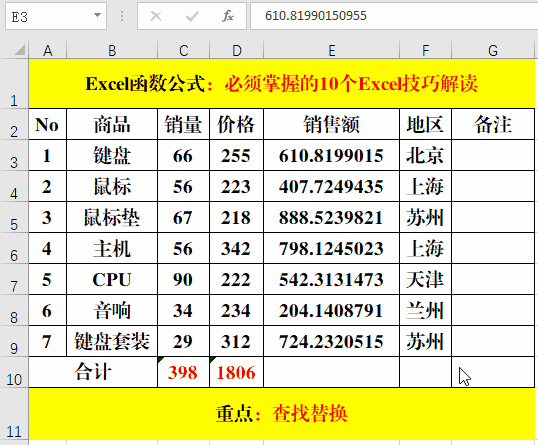Click the 备注 header cell

[x=493, y=124]
